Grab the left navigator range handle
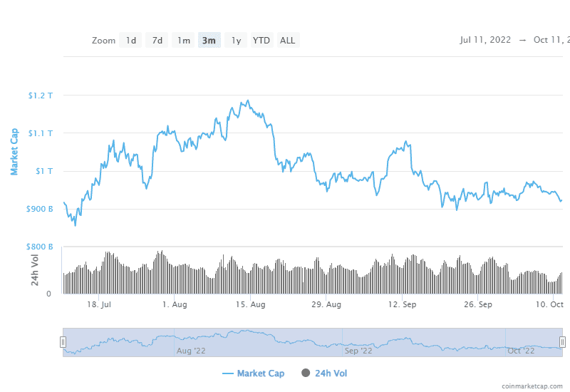 click(x=63, y=342)
